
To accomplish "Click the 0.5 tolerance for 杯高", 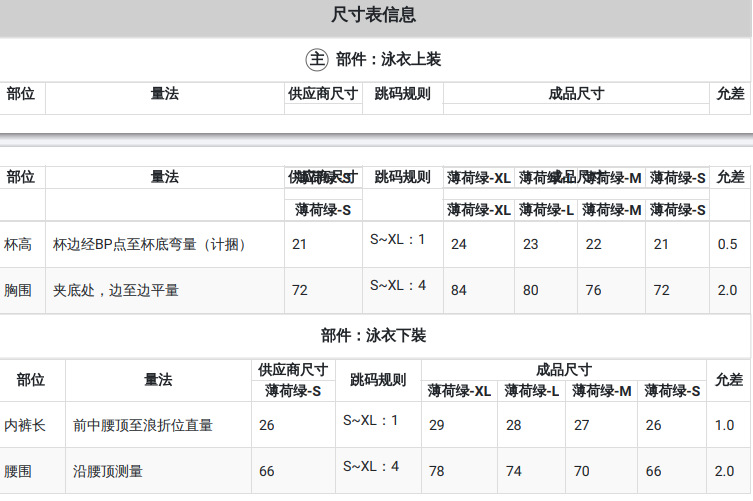I will coord(728,244).
